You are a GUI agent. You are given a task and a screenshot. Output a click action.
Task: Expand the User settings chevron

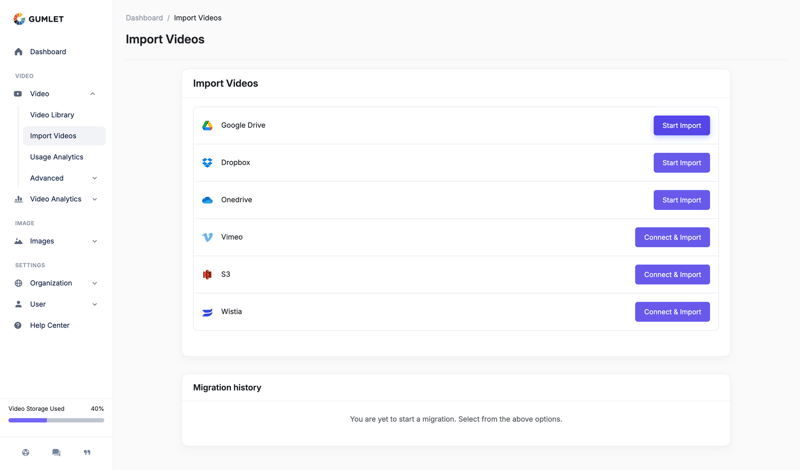click(x=94, y=304)
